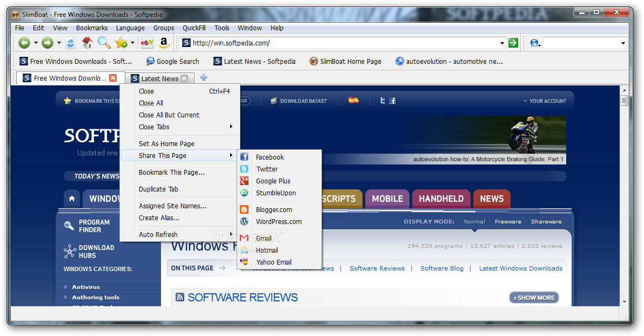Open the address bar URL dropdown

[502, 43]
